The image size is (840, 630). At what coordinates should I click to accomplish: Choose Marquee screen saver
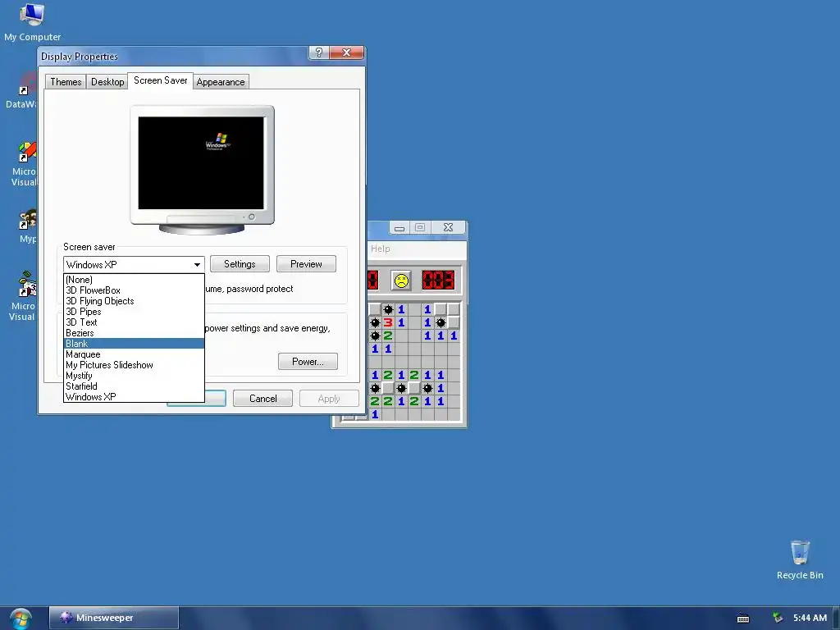134,354
